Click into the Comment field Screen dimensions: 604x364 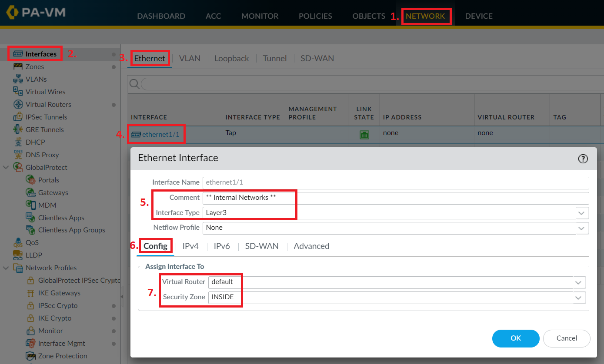point(396,198)
